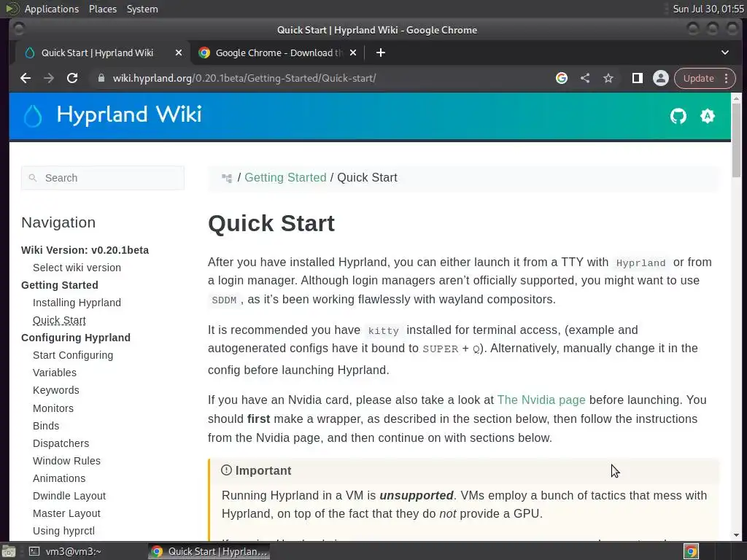Viewport: 747px width, 560px height.
Task: Click the Getting Started sidebar heading
Action: pyautogui.click(x=60, y=285)
